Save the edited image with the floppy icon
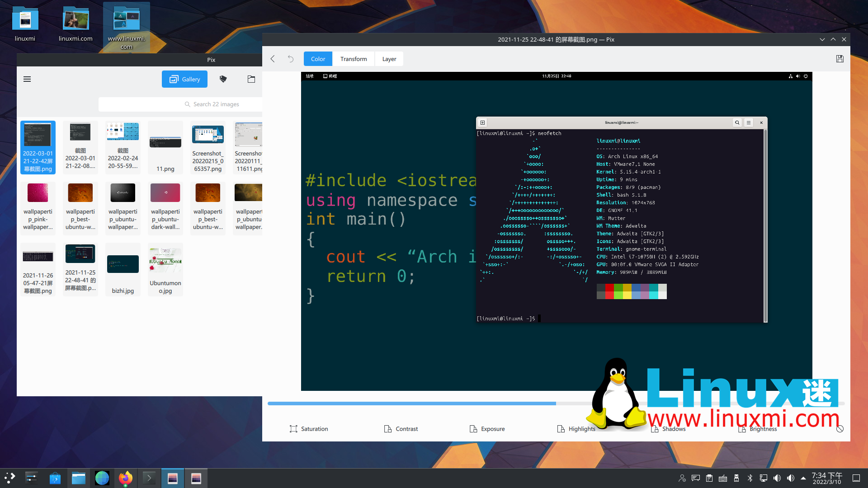 tap(840, 59)
